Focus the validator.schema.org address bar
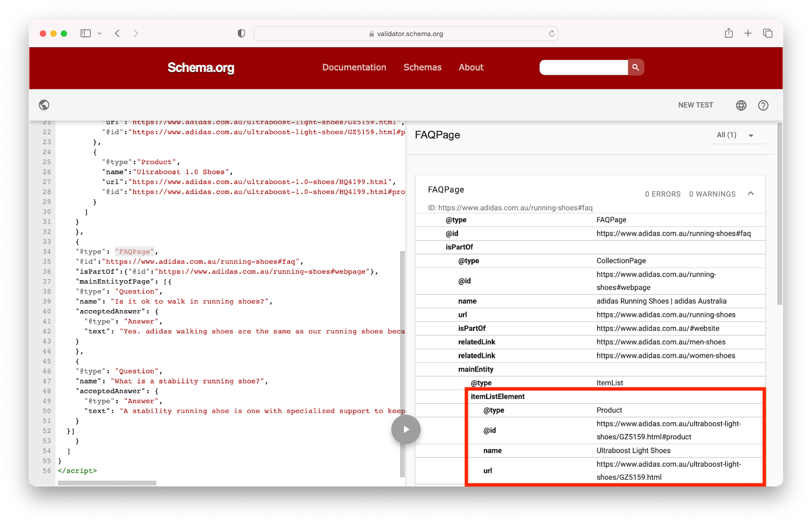 click(x=406, y=34)
